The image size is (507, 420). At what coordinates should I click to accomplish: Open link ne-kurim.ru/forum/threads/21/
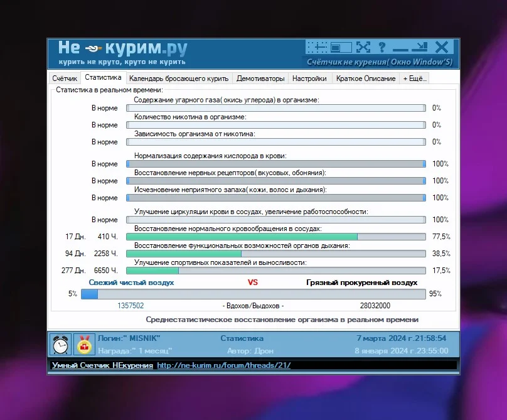pyautogui.click(x=225, y=365)
